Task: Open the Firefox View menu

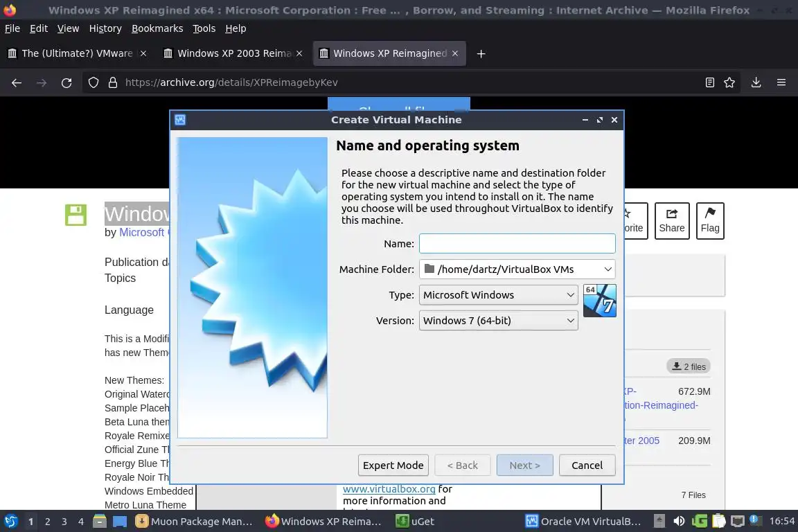Action: (68, 28)
